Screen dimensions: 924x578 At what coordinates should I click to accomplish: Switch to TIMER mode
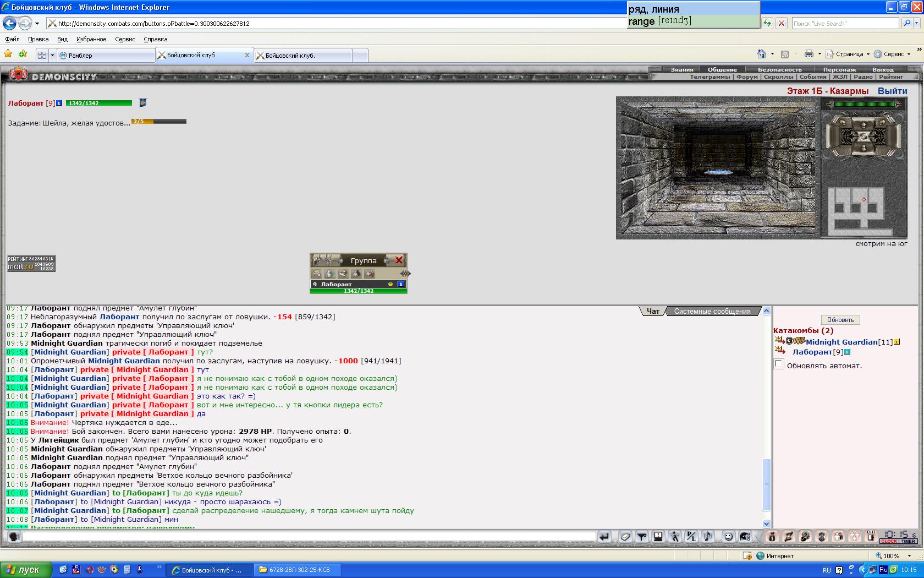pos(909,541)
